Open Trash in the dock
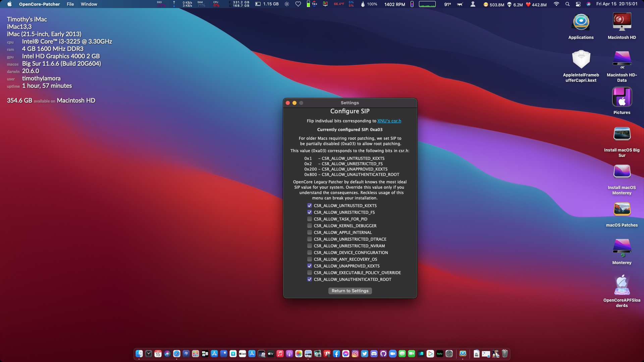 click(505, 354)
